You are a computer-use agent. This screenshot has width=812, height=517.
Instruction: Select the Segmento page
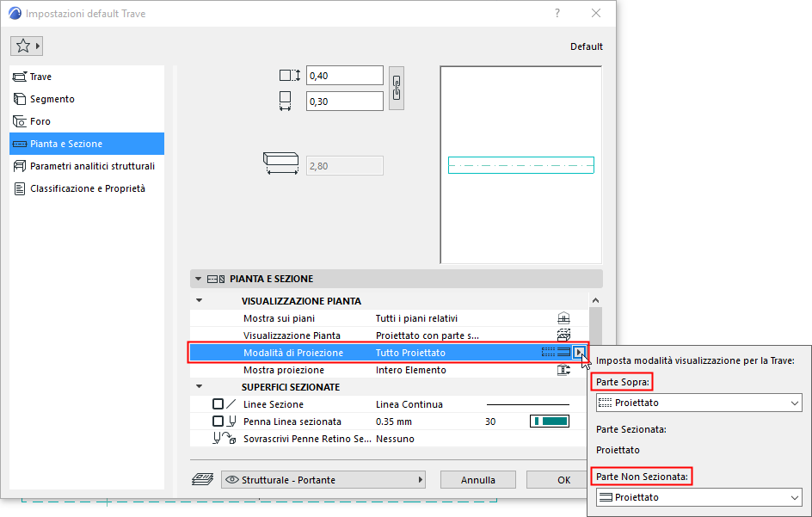[87, 99]
